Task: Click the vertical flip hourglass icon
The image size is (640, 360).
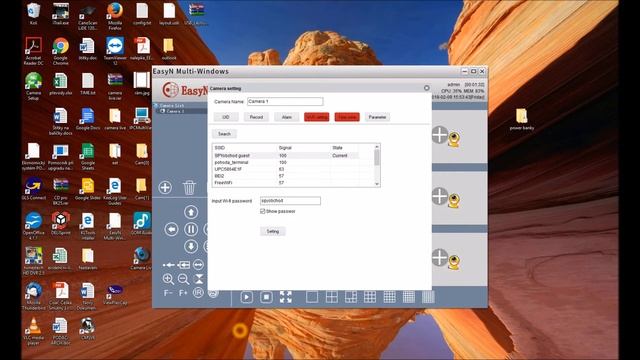Action: pyautogui.click(x=199, y=279)
